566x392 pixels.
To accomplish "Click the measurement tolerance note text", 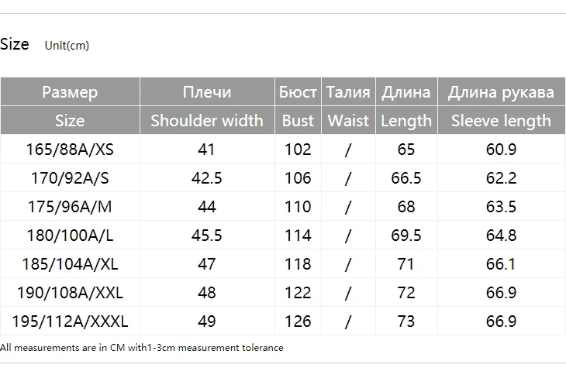I will click(141, 348).
